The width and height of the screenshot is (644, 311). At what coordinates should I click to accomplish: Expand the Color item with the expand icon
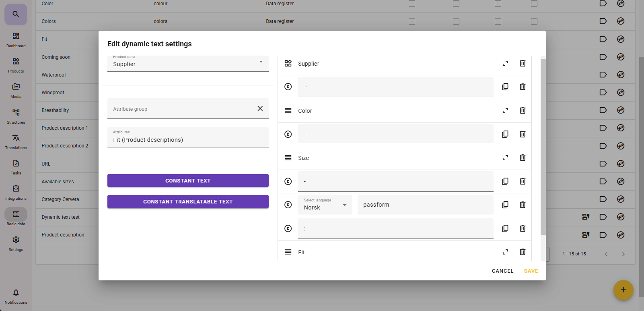(x=505, y=110)
